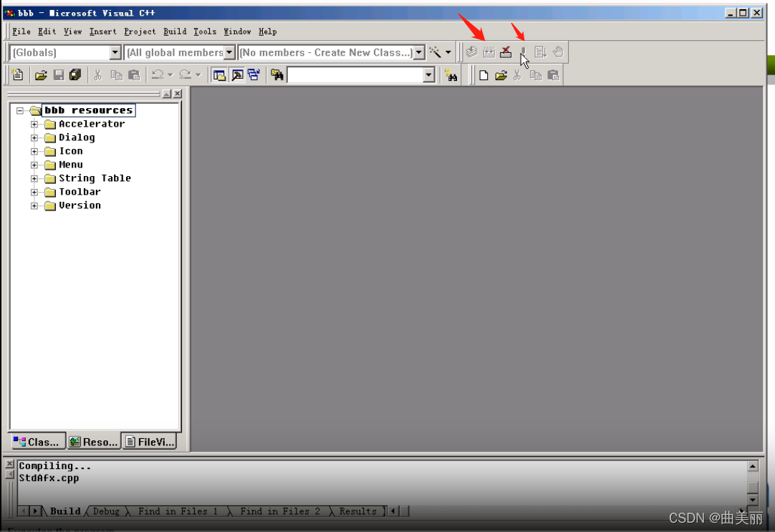
Task: Click the Paste icon in right toolbar
Action: (x=553, y=75)
